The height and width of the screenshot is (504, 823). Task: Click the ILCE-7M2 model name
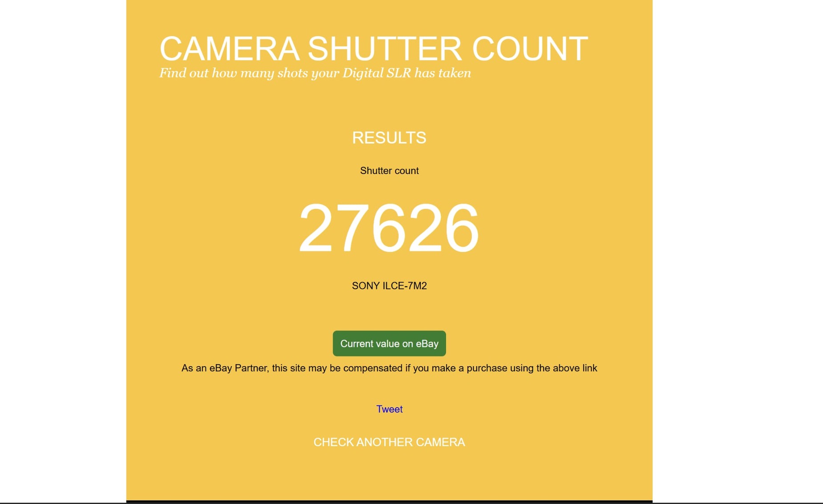pos(405,286)
